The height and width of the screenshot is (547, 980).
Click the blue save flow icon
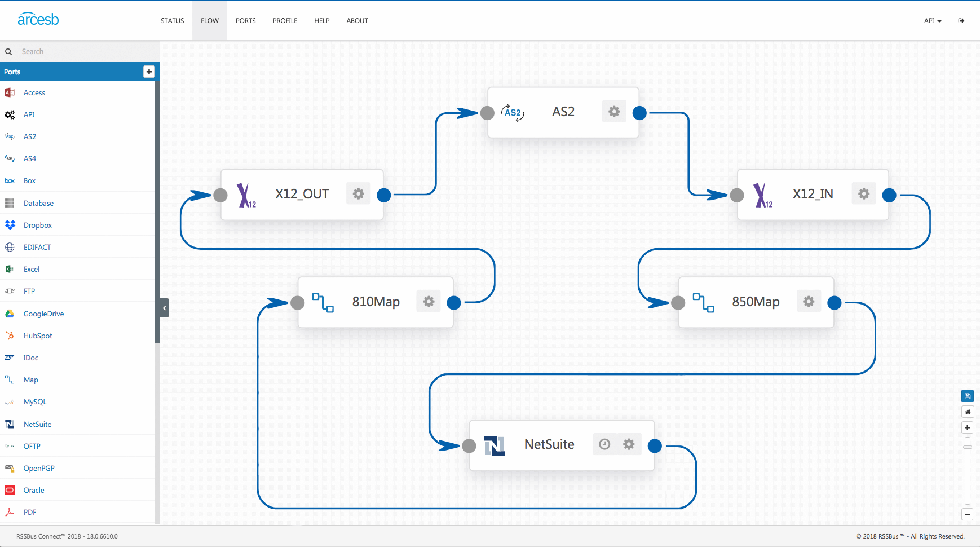point(968,396)
